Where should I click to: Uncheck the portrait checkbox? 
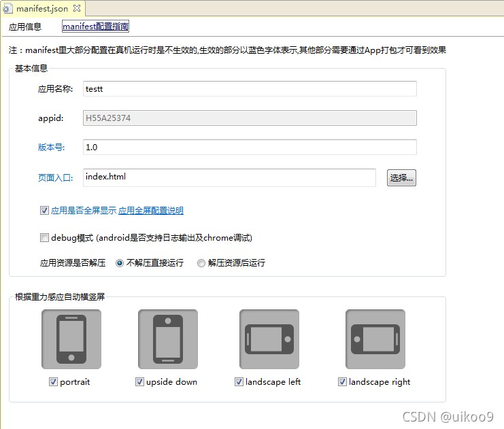(53, 382)
